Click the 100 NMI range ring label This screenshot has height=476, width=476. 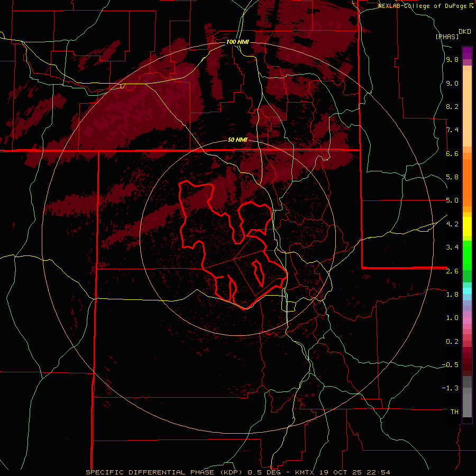(x=237, y=42)
